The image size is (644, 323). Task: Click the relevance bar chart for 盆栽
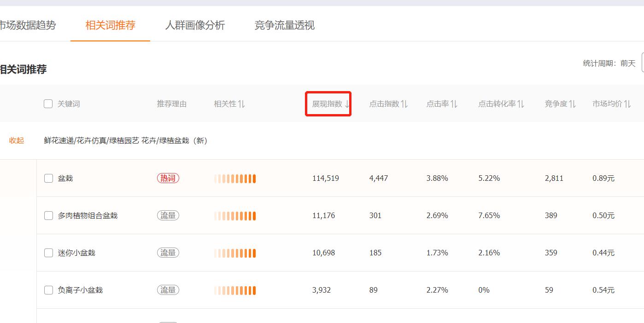(x=235, y=178)
